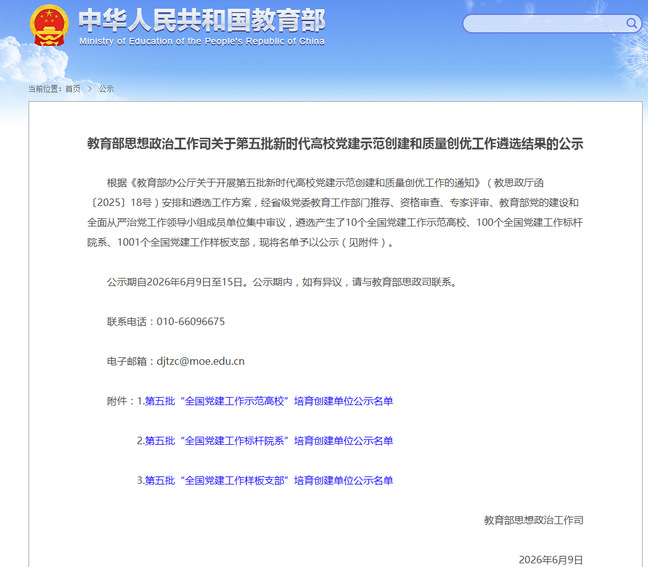Click the search magnifier icon
The height and width of the screenshot is (567, 648).
[x=631, y=23]
